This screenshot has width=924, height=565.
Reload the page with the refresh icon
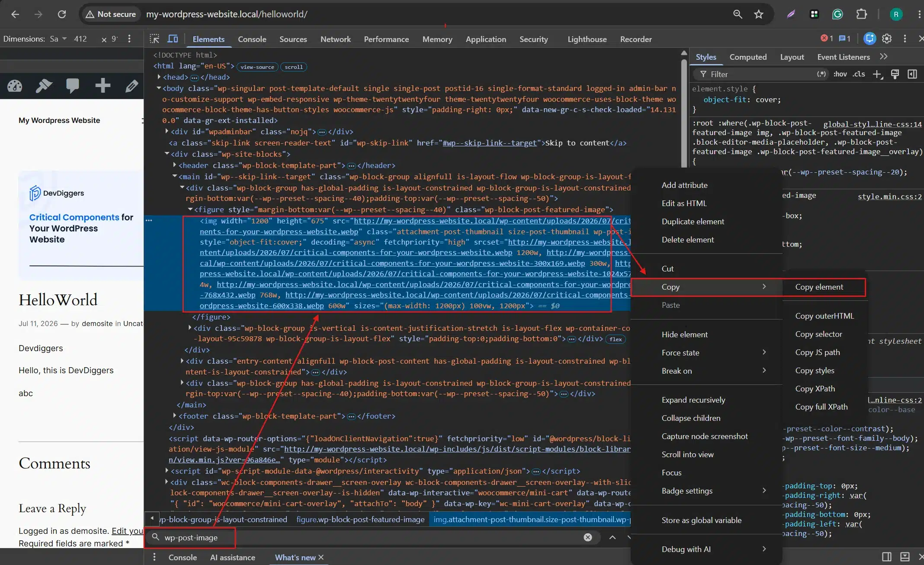(x=62, y=14)
